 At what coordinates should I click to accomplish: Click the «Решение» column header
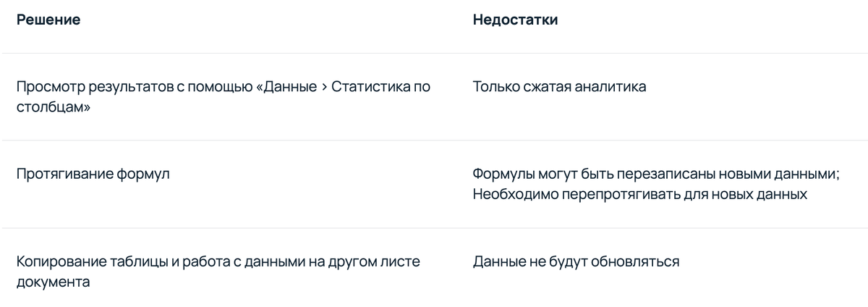[x=48, y=20]
